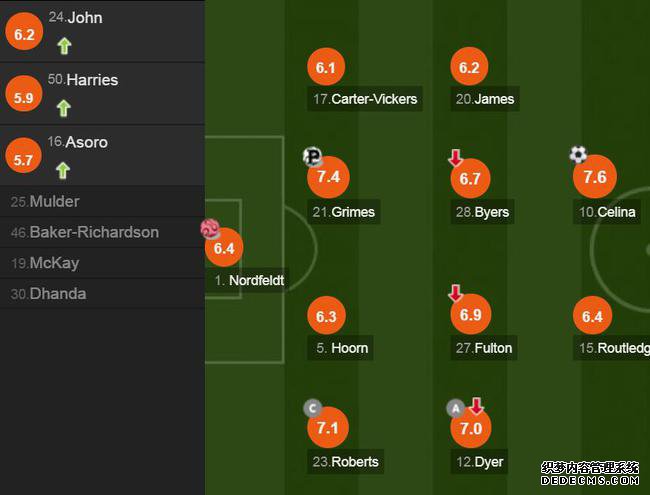Click the goal ball icon above Celina

point(578,154)
